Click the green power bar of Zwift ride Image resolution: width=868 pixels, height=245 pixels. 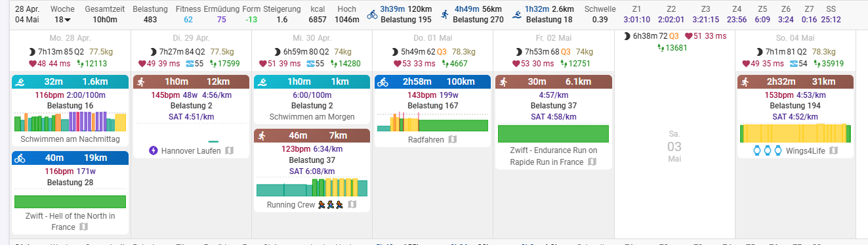pyautogui.click(x=70, y=202)
